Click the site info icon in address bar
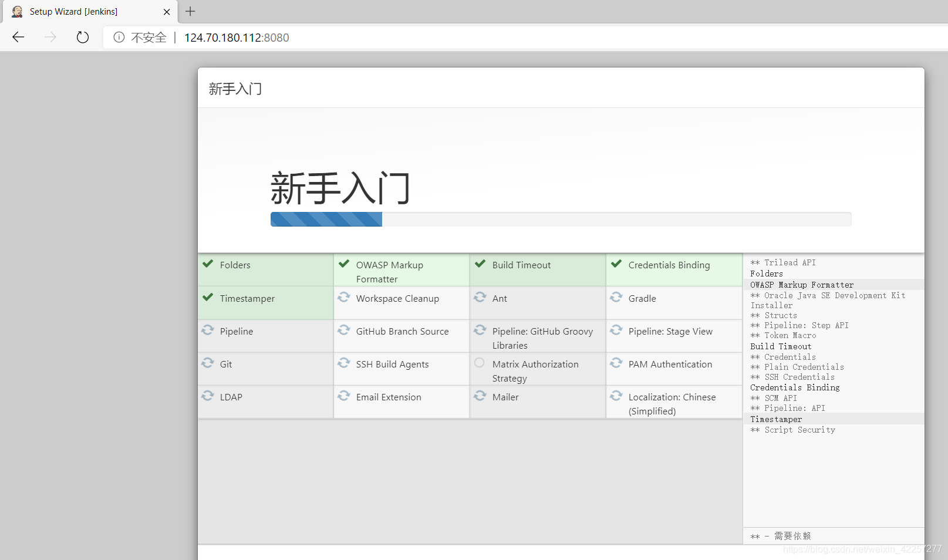The image size is (948, 560). 119,38
